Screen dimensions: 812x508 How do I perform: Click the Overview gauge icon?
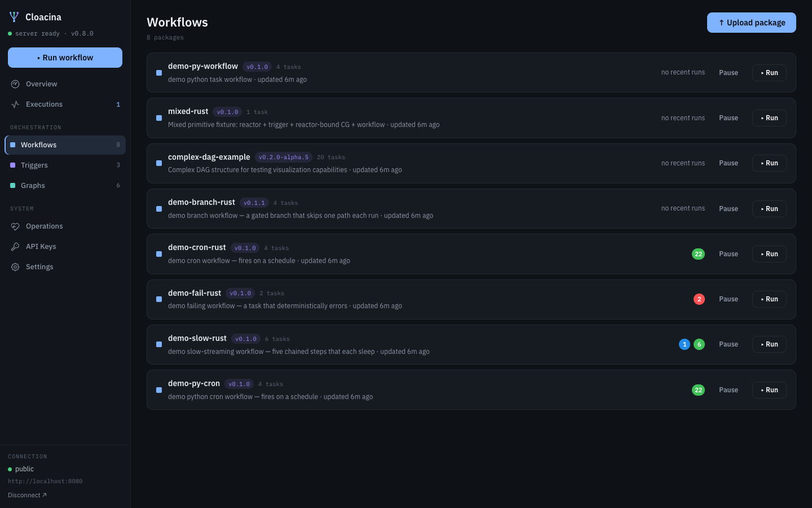pyautogui.click(x=15, y=84)
